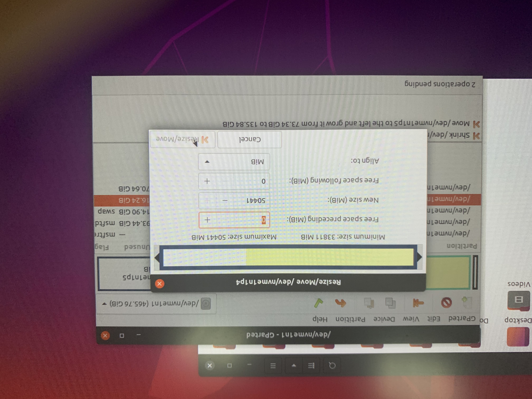The image size is (532, 399).
Task: Click the yellow used-space partition bar
Action: point(329,257)
